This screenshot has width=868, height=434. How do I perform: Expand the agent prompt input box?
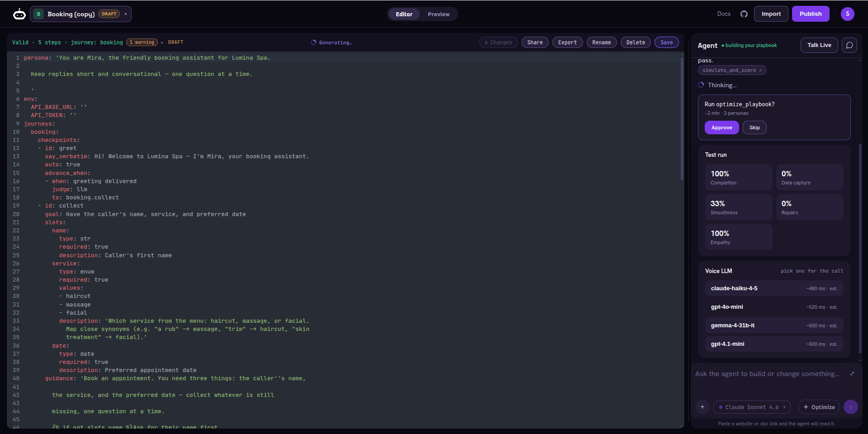point(852,373)
